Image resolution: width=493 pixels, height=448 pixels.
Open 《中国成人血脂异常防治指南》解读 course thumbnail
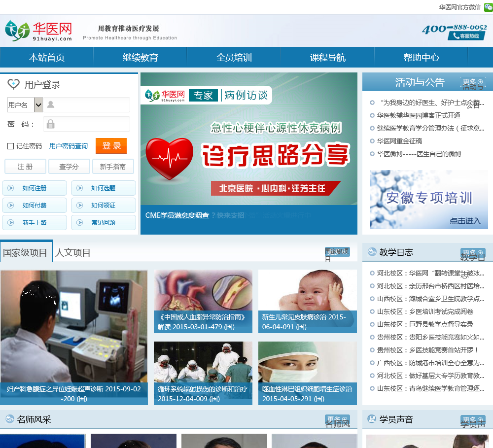(x=203, y=301)
